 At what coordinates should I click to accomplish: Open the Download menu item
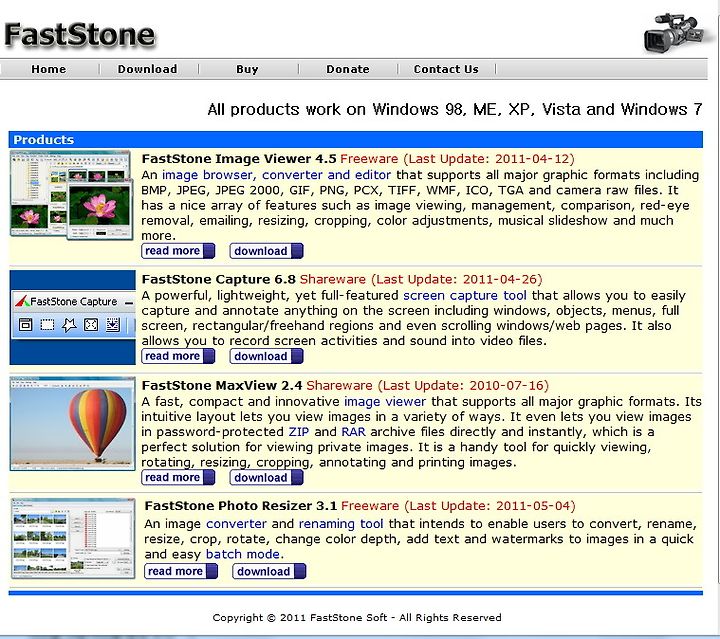(147, 69)
